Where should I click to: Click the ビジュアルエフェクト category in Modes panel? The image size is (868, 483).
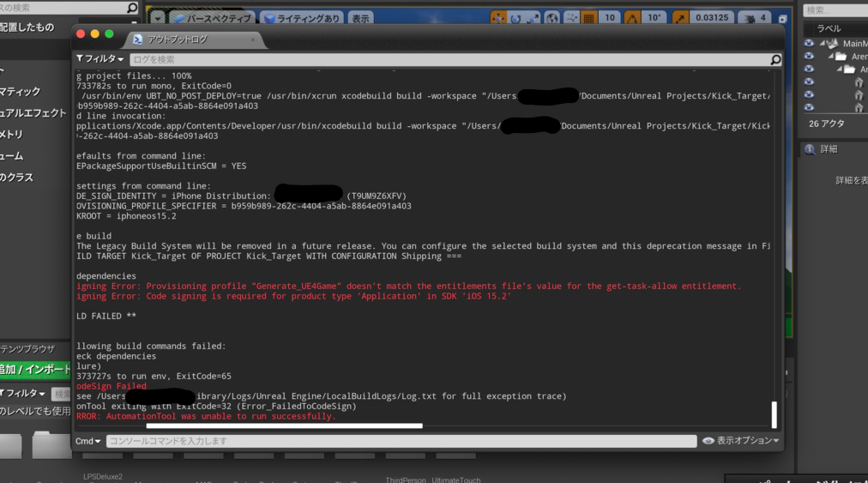[33, 112]
